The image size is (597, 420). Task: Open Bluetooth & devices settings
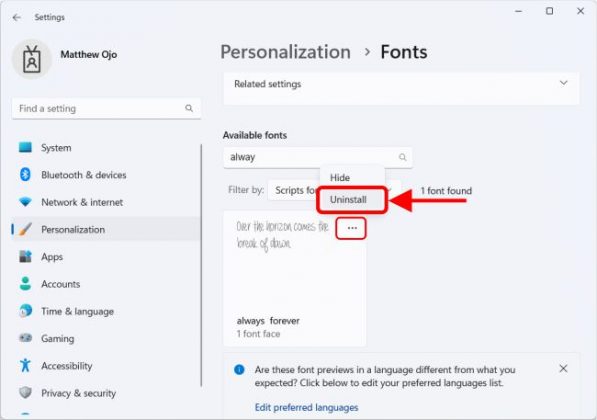click(106, 175)
